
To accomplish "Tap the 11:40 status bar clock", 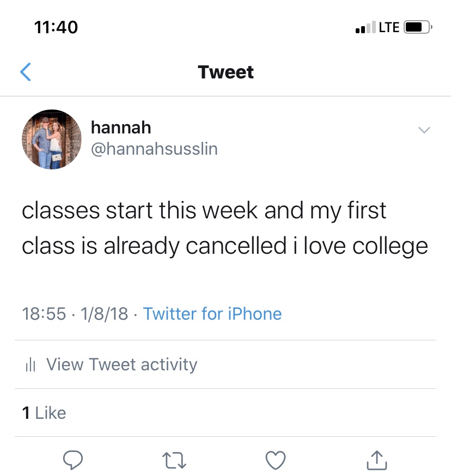I will coord(56,27).
